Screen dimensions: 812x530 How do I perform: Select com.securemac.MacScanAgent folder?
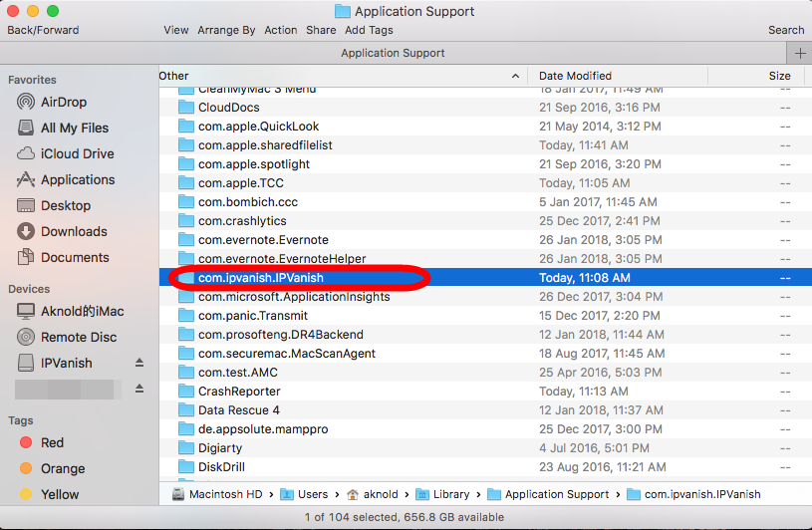[286, 354]
